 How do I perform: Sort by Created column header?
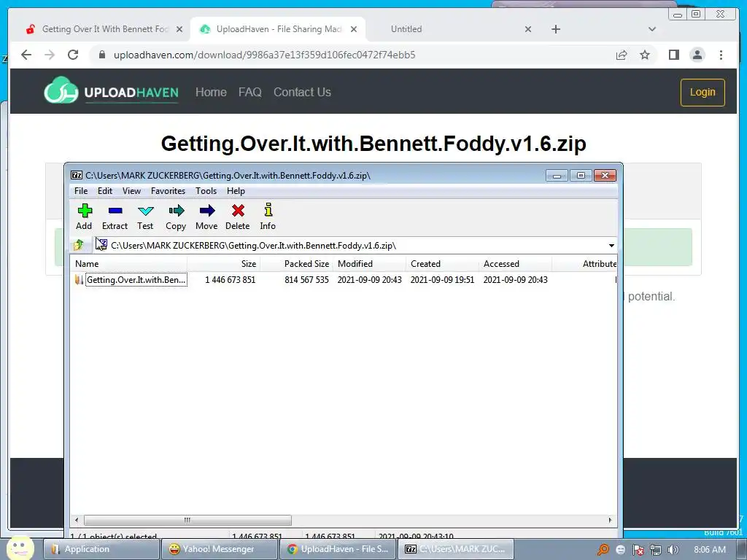[443, 264]
